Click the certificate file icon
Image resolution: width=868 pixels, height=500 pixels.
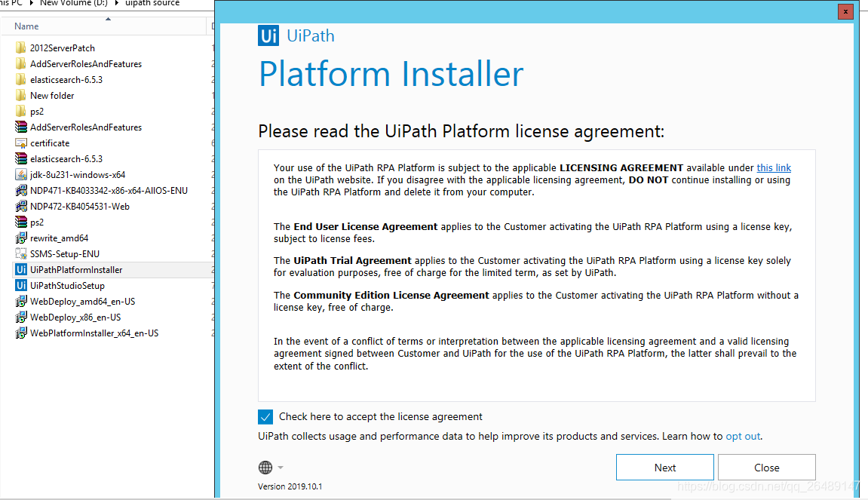point(21,143)
